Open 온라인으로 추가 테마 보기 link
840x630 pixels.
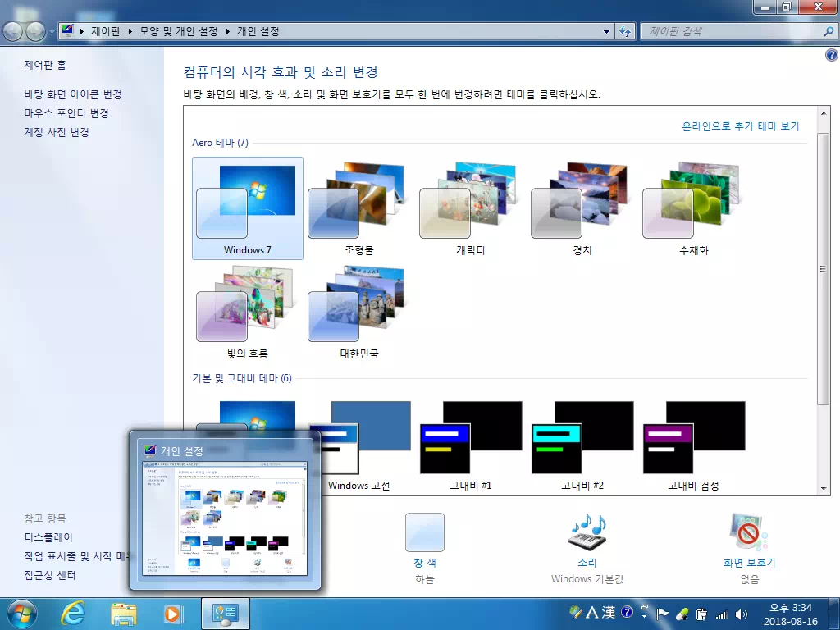pyautogui.click(x=741, y=126)
